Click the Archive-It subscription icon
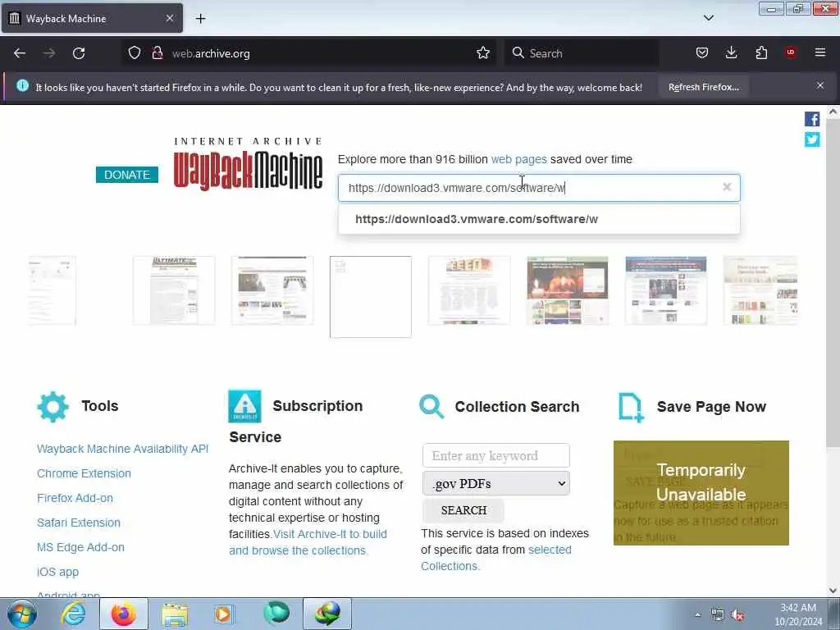The height and width of the screenshot is (630, 840). [244, 406]
